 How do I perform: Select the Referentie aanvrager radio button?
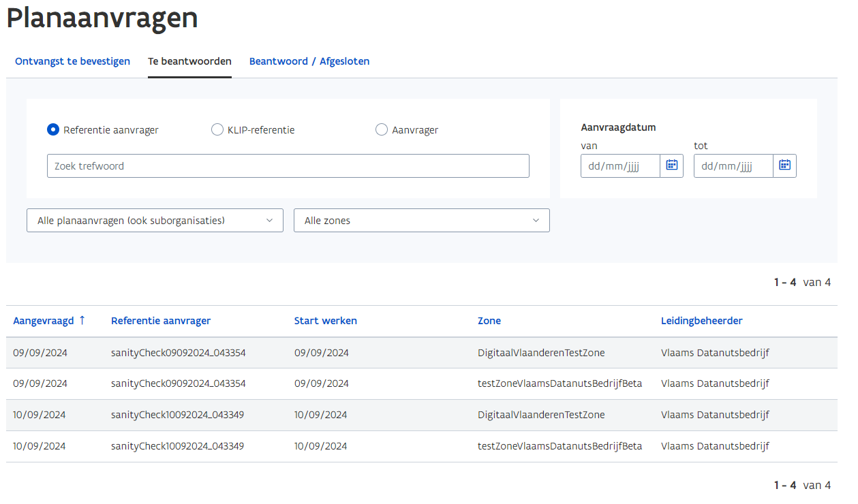tap(53, 130)
